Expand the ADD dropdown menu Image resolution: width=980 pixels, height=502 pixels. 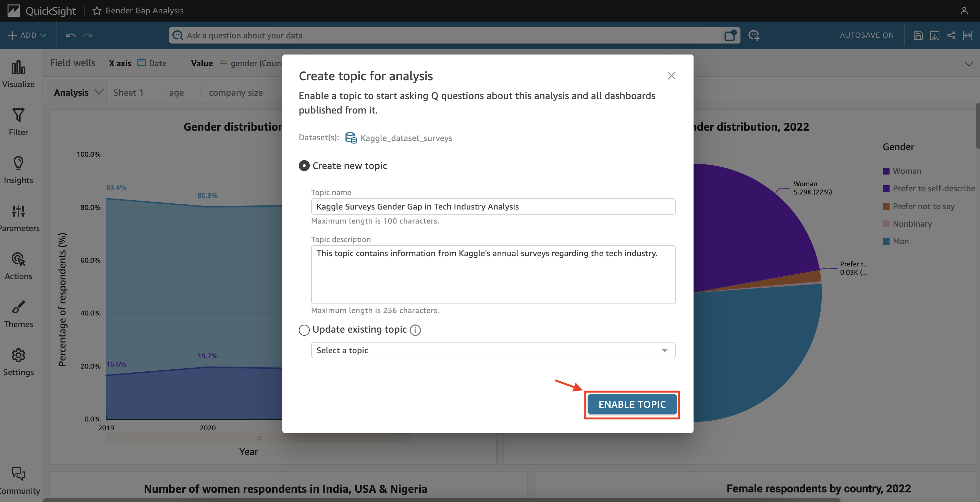pos(27,35)
